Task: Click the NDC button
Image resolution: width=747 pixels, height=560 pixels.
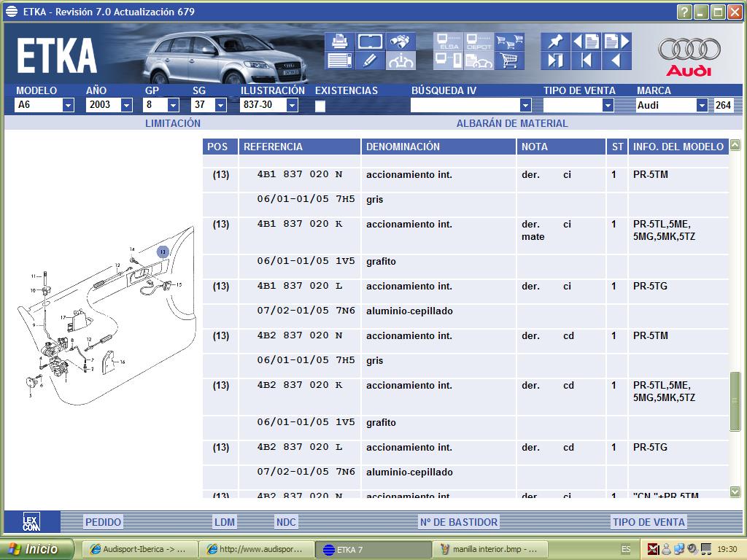Action: coord(286,522)
